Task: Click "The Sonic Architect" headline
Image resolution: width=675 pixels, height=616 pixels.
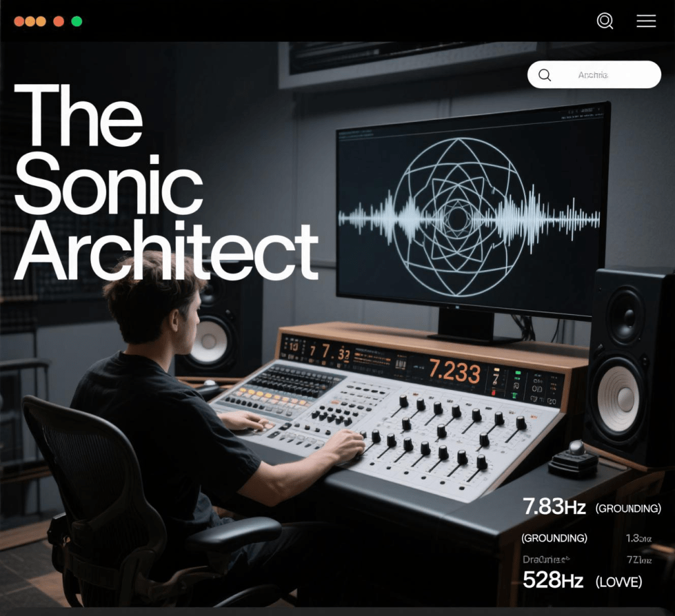Action: 165,184
